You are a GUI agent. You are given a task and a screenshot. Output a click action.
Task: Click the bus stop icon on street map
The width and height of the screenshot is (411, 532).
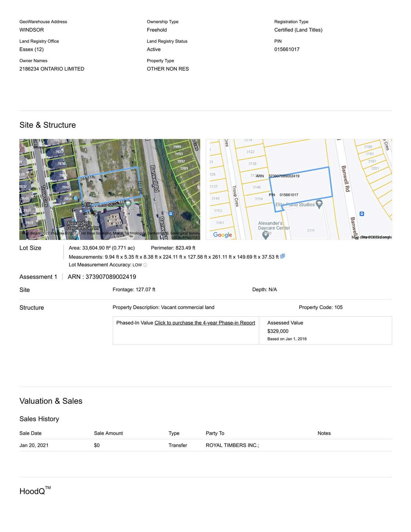pos(362,214)
